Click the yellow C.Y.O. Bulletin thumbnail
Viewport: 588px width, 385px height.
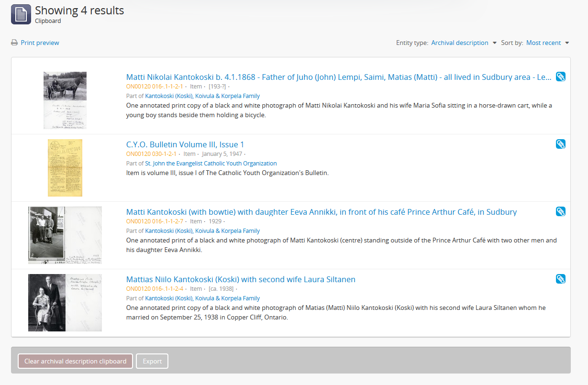click(x=65, y=168)
